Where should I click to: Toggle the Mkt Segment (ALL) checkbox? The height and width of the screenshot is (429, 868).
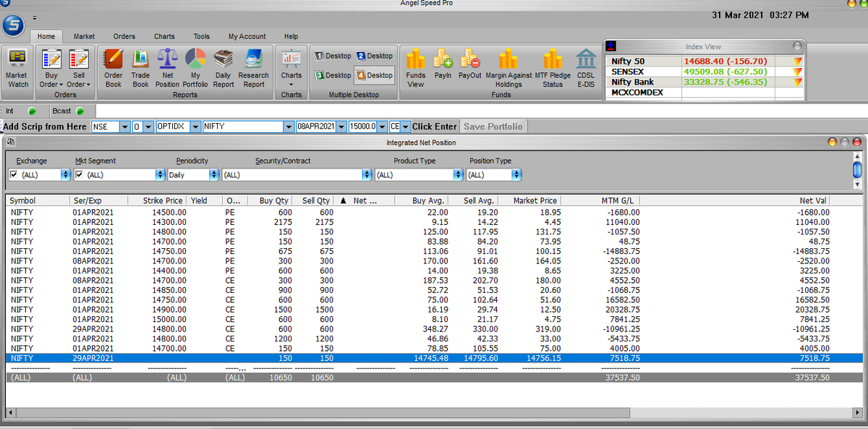[x=79, y=175]
